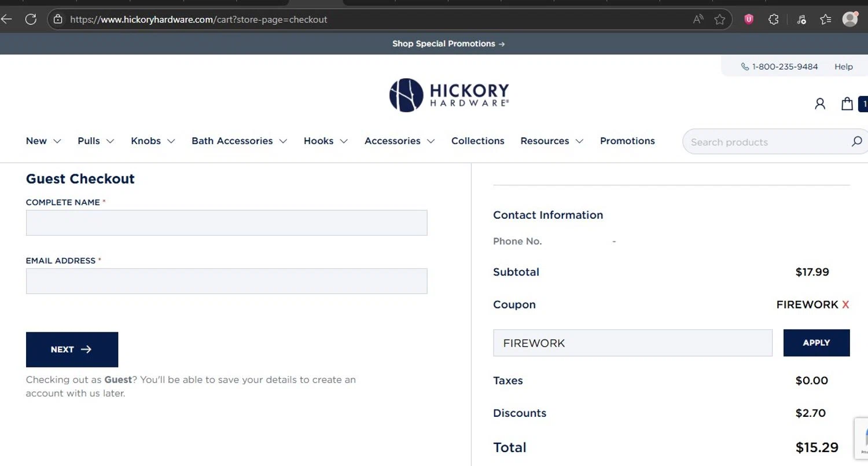868x466 pixels.
Task: Click the Discounts value $2.70
Action: point(812,413)
